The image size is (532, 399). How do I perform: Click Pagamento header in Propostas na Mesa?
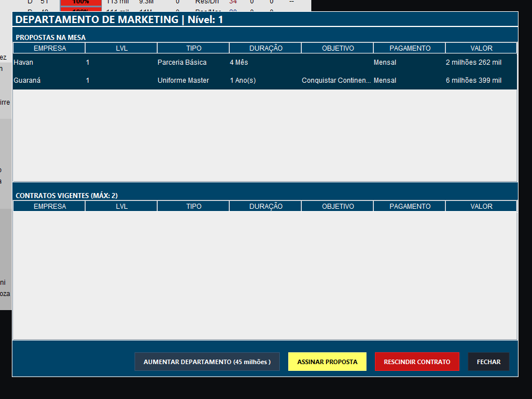[409, 48]
